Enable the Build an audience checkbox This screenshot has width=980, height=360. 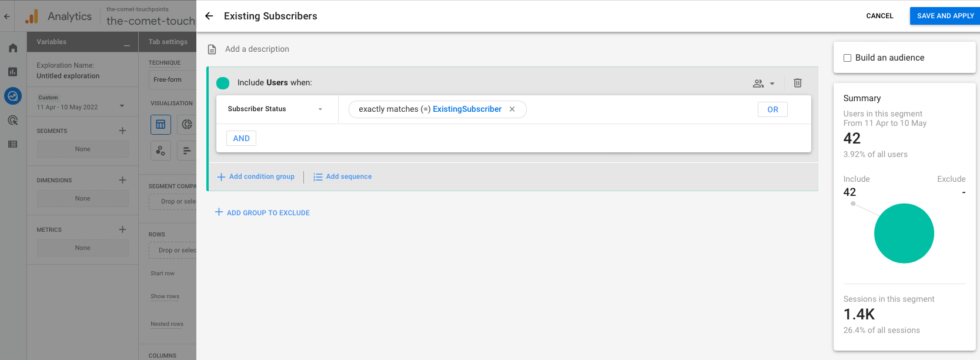847,58
